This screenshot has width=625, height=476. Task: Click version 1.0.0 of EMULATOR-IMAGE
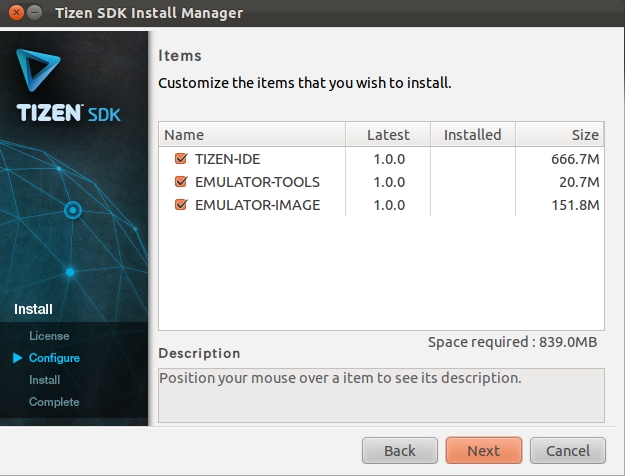point(389,205)
